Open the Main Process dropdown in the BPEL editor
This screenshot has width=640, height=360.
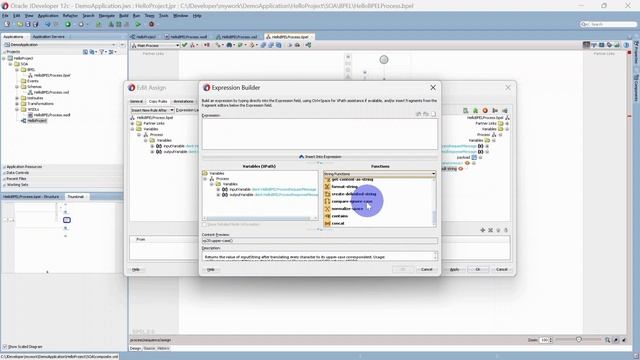coord(177,45)
